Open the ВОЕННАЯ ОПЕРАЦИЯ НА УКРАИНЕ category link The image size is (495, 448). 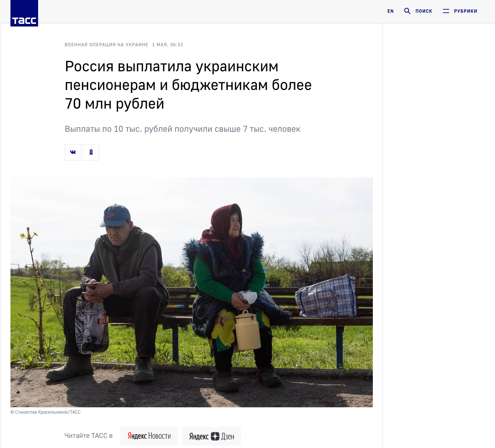[106, 45]
